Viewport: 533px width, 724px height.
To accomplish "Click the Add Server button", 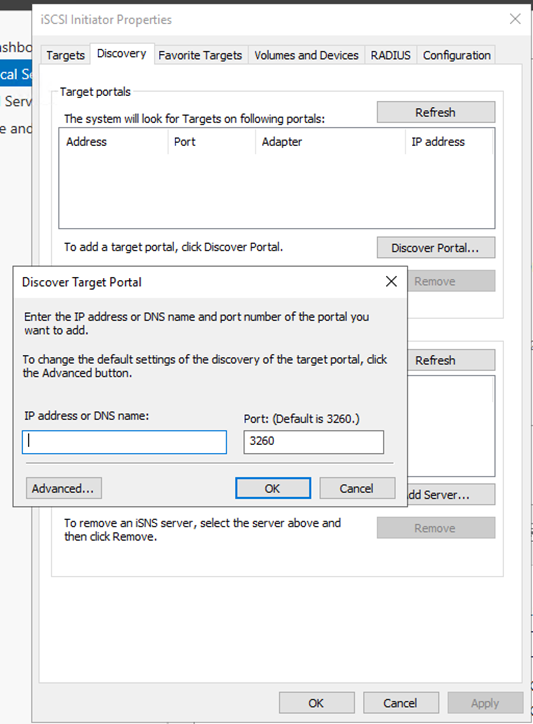I will 451,495.
